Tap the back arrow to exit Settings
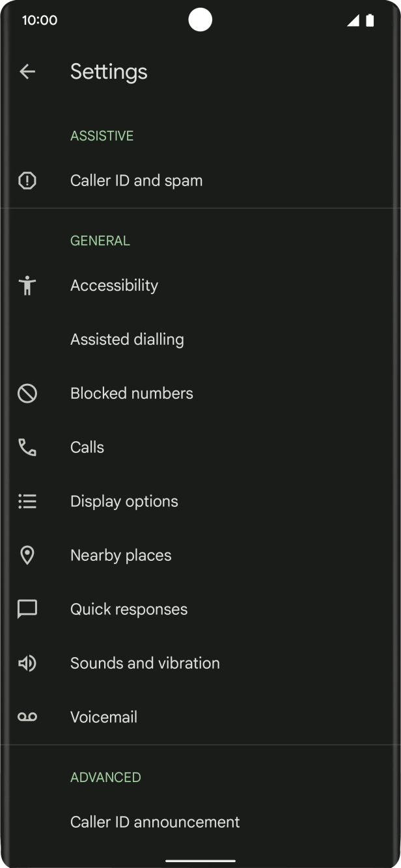Screen dimensions: 401x868 (27, 72)
